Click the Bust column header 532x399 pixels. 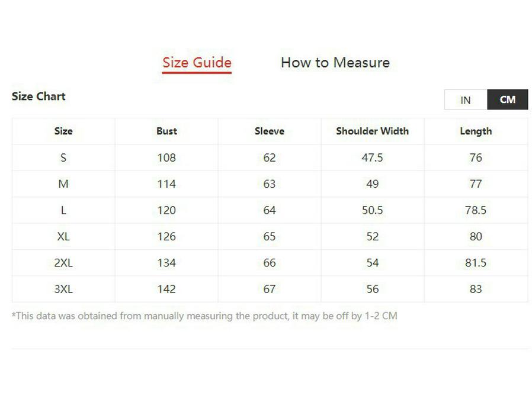click(x=166, y=131)
